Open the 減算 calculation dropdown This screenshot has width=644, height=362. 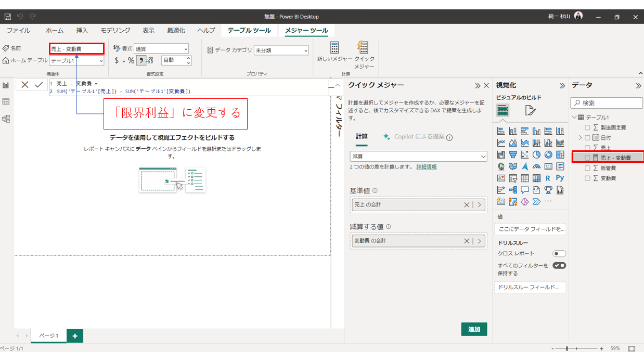pos(418,156)
